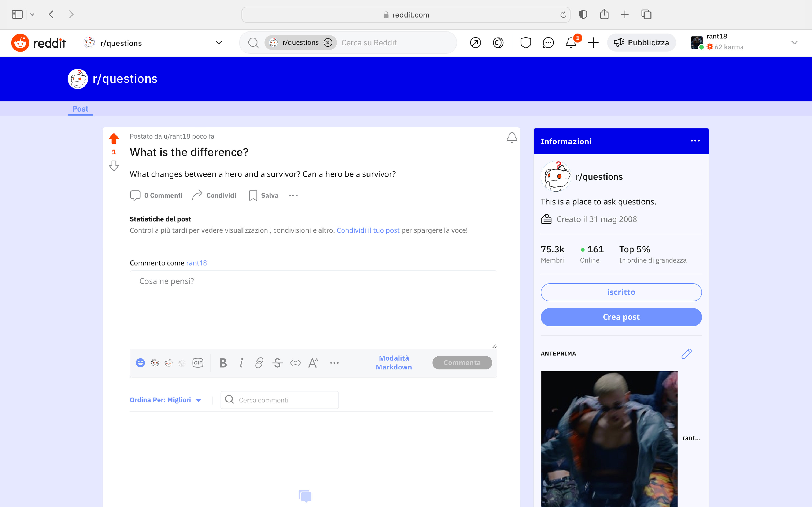The image size is (812, 507).
Task: Remove r/questions filter from search bar
Action: pyautogui.click(x=328, y=43)
